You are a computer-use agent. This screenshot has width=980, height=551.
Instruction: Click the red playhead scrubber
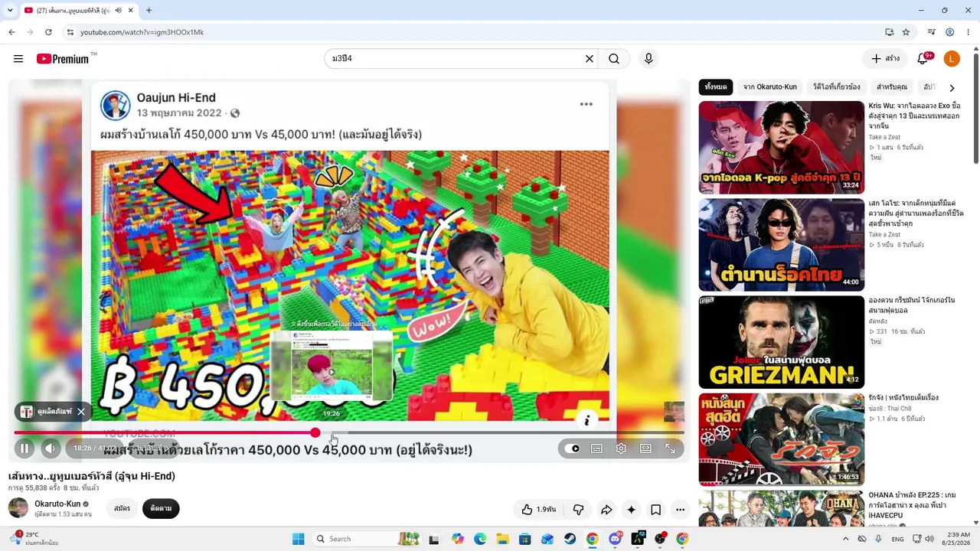(x=315, y=433)
